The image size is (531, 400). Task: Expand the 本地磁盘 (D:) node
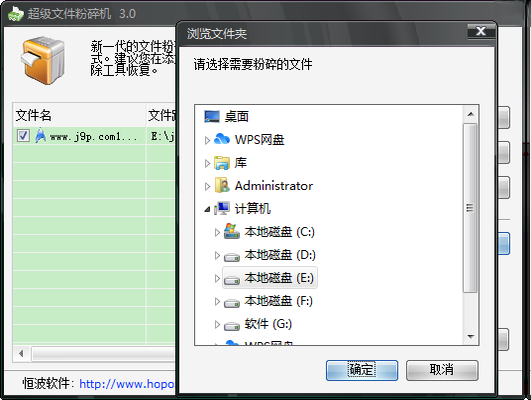click(217, 255)
